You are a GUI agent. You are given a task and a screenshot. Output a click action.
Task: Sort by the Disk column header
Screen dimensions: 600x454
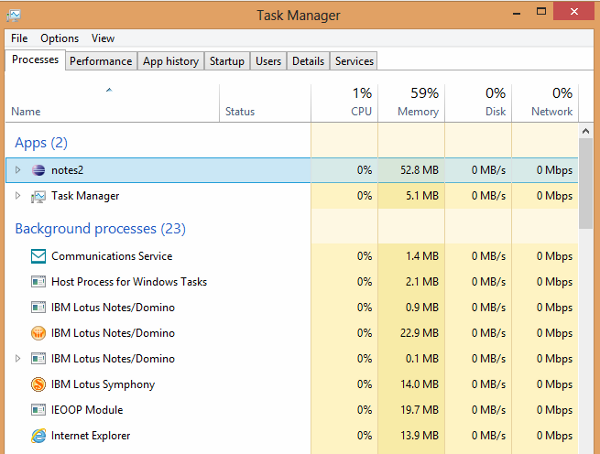click(x=478, y=103)
